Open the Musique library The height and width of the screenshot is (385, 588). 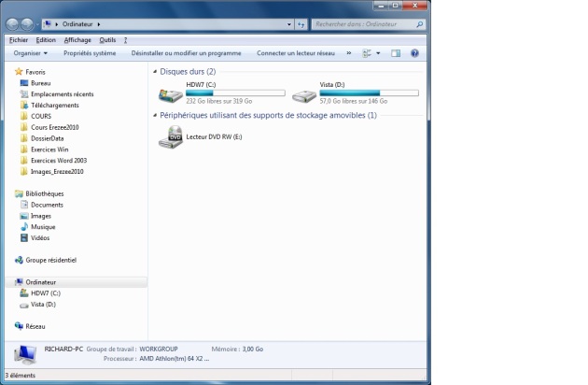pos(37,227)
